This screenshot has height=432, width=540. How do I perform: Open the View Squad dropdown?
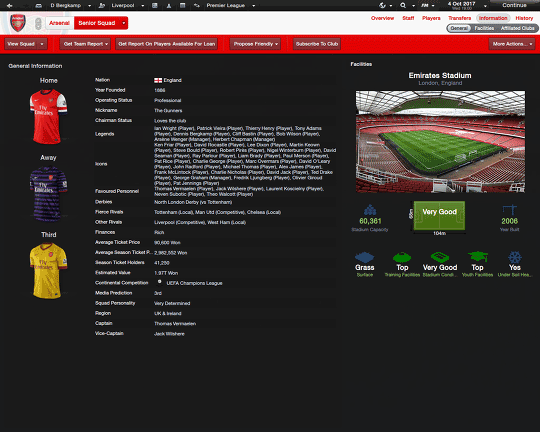[26, 44]
